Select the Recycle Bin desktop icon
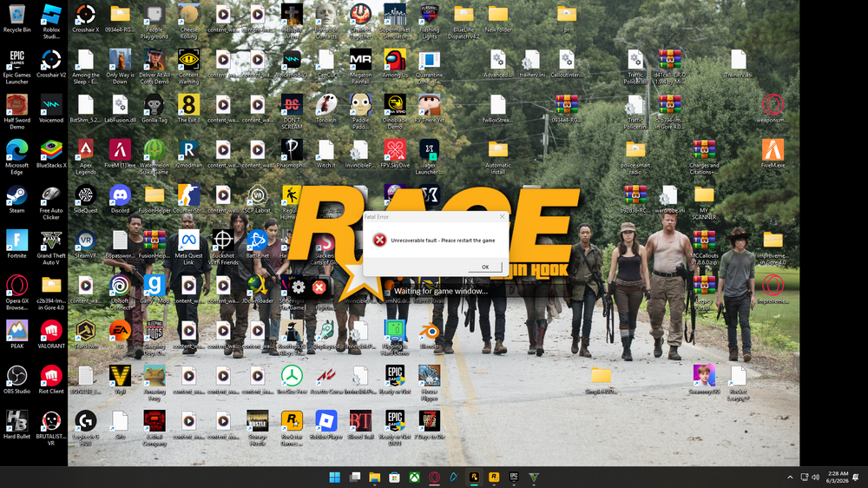 [x=17, y=19]
